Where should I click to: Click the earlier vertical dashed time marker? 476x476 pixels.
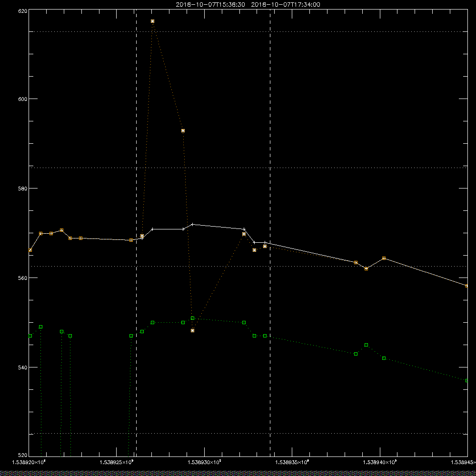pos(136,233)
